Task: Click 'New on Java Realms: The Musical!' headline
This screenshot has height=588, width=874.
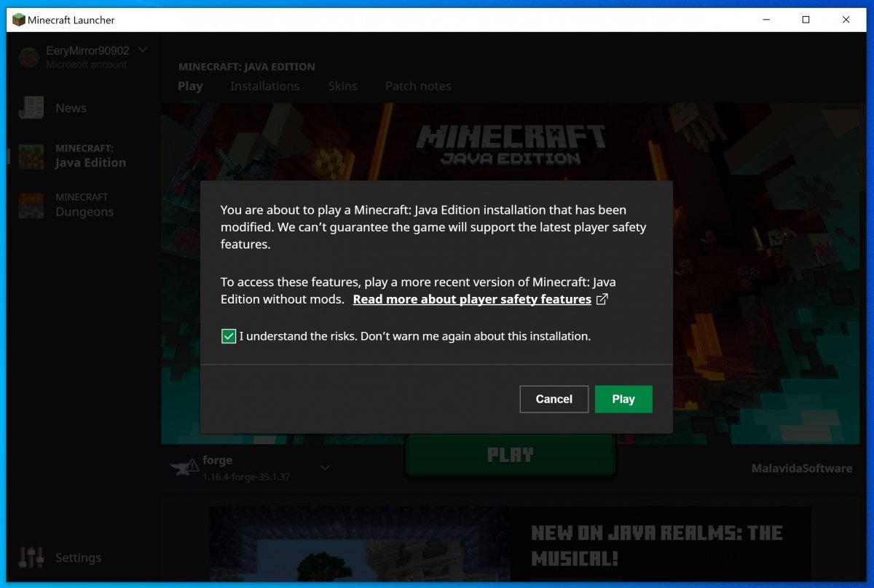Action: tap(657, 545)
